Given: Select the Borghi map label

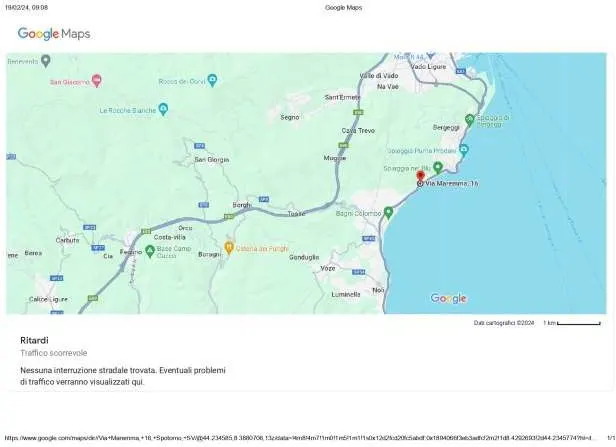Looking at the screenshot, I should click(242, 205).
